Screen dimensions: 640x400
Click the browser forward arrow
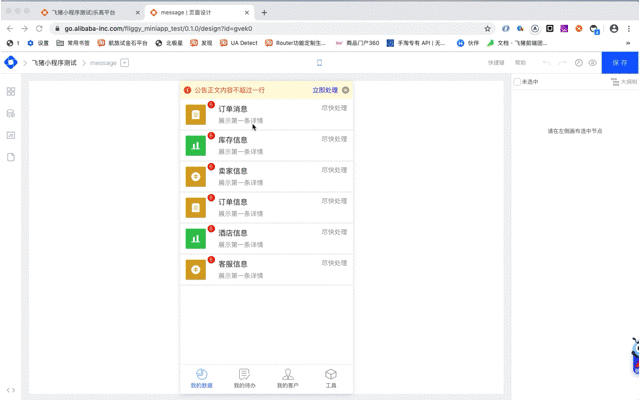[x=24, y=29]
